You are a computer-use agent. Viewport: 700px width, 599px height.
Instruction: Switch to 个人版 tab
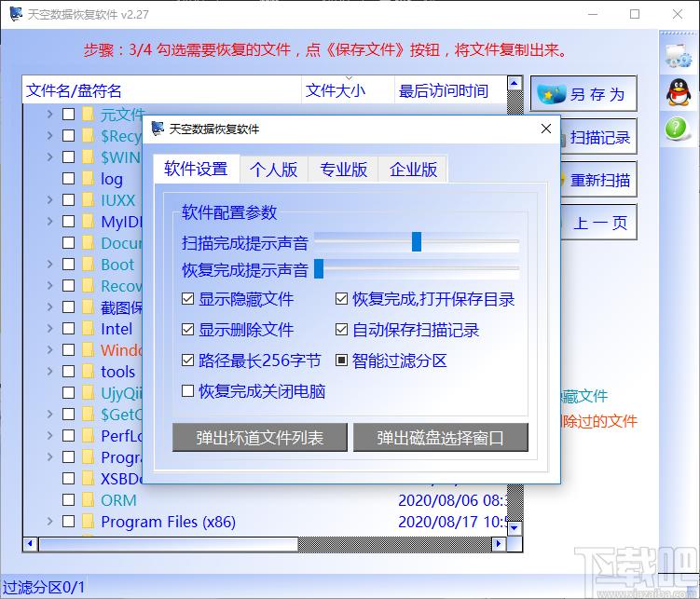click(273, 170)
